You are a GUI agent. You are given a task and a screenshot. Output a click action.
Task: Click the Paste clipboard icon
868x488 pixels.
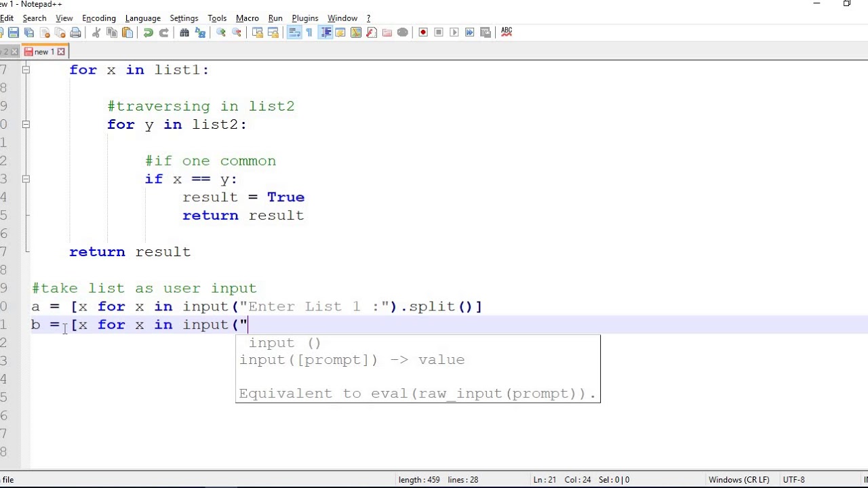click(127, 32)
